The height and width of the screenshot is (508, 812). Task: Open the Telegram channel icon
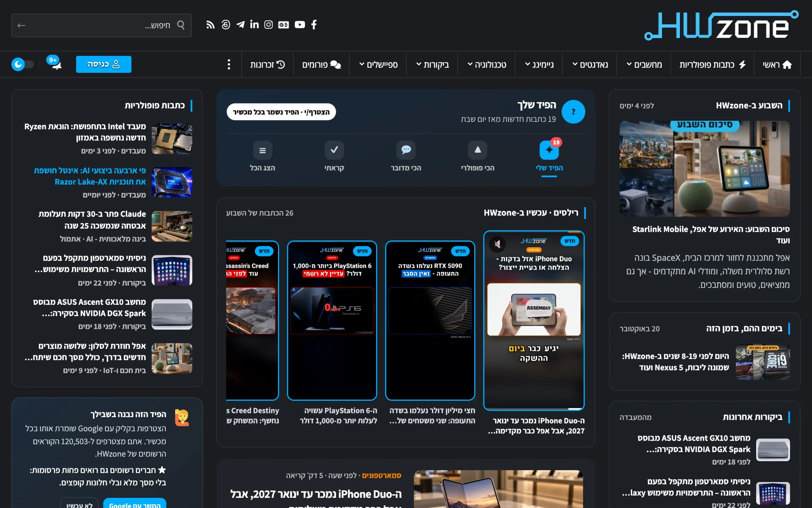coord(240,24)
